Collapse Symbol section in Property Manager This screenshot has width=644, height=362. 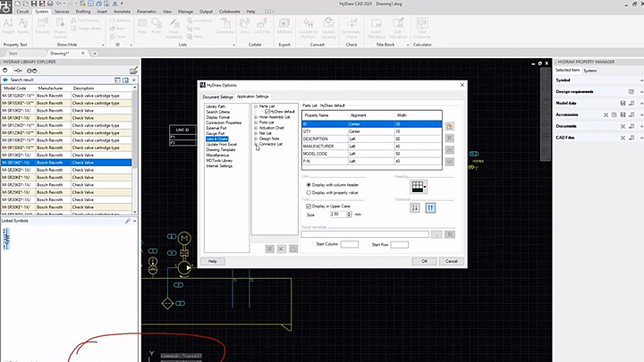pyautogui.click(x=641, y=80)
